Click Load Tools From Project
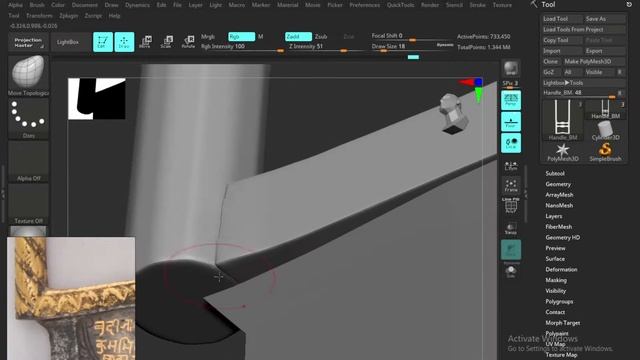 (584, 29)
